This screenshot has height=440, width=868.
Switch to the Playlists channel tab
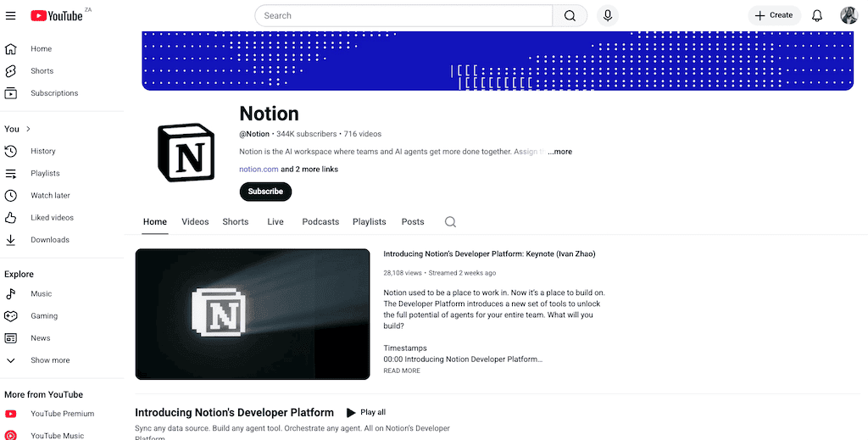coord(370,222)
